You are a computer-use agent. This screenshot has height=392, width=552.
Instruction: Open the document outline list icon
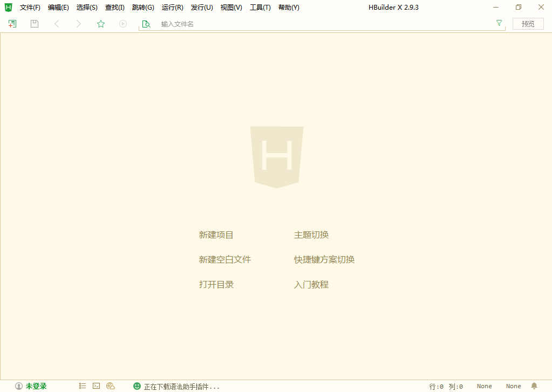pyautogui.click(x=83, y=386)
